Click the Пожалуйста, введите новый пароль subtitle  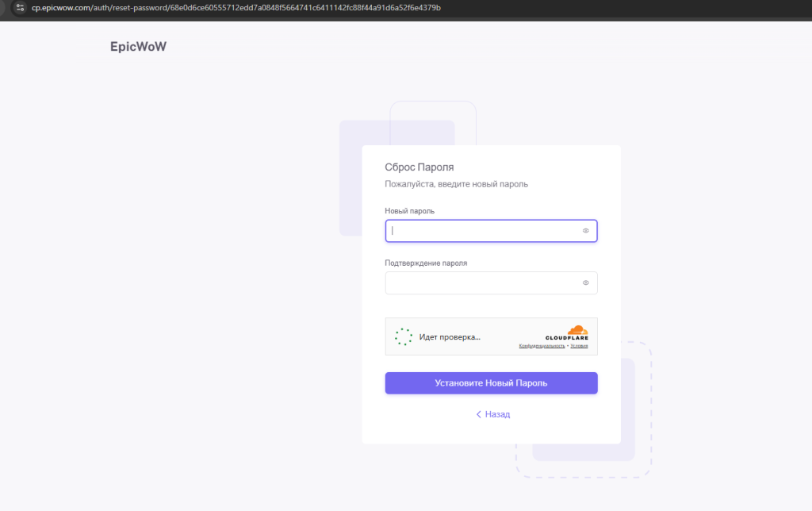(456, 184)
